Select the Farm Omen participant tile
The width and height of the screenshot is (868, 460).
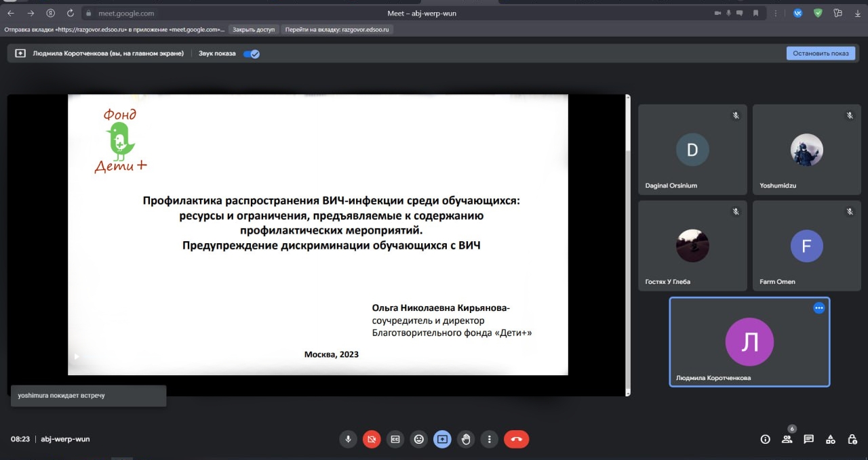pos(807,246)
